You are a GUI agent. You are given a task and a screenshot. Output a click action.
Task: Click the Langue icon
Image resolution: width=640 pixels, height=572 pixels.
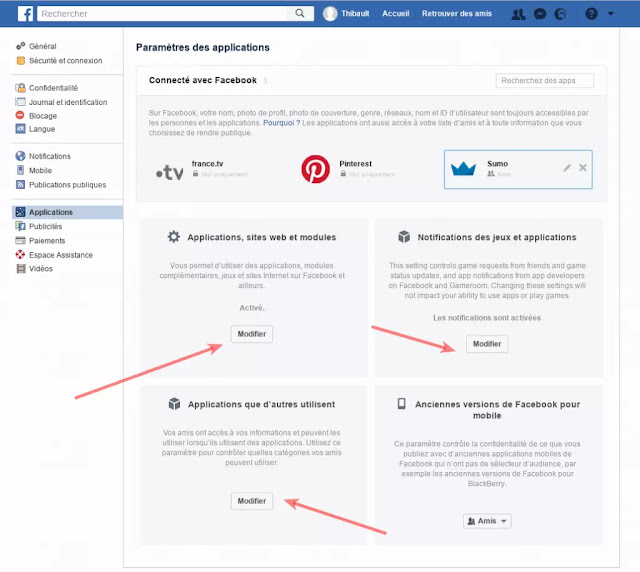click(20, 129)
